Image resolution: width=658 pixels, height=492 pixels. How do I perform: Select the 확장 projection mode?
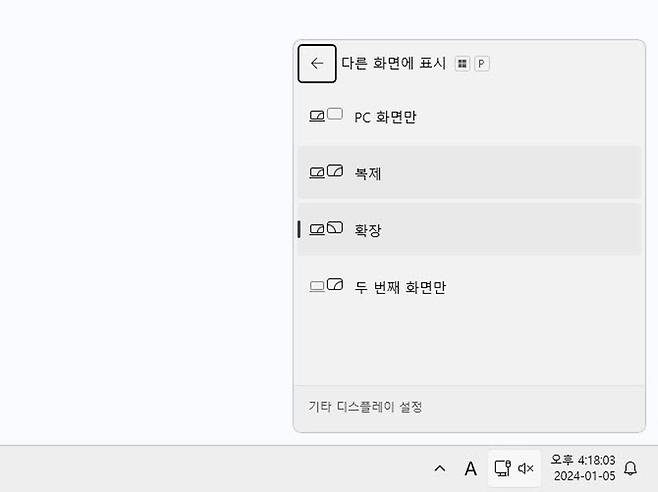point(368,230)
